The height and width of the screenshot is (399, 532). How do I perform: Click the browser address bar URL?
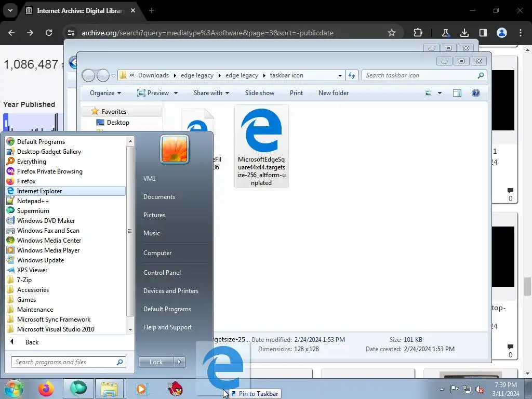[207, 33]
